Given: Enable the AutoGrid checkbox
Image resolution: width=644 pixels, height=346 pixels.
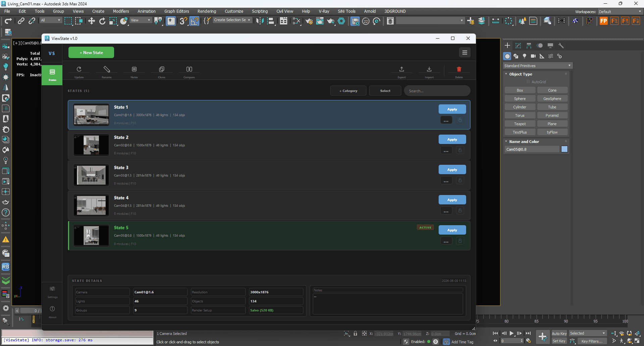Looking at the screenshot, I should point(528,82).
